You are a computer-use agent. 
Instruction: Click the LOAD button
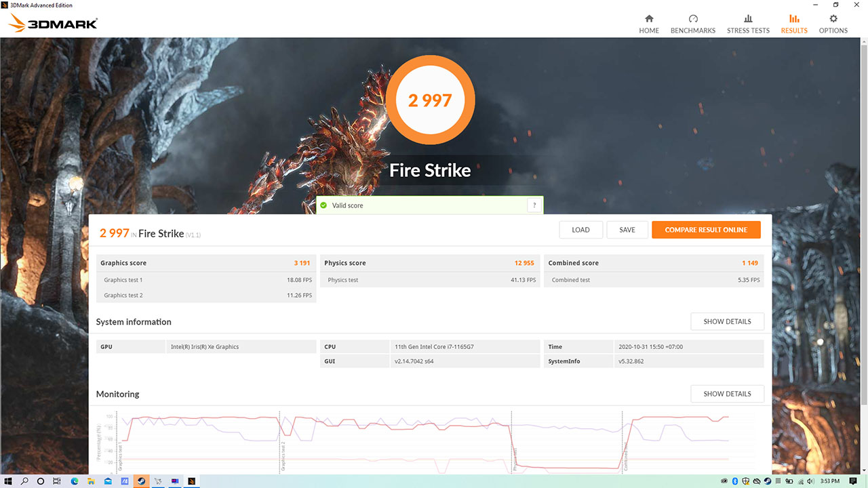tap(581, 230)
